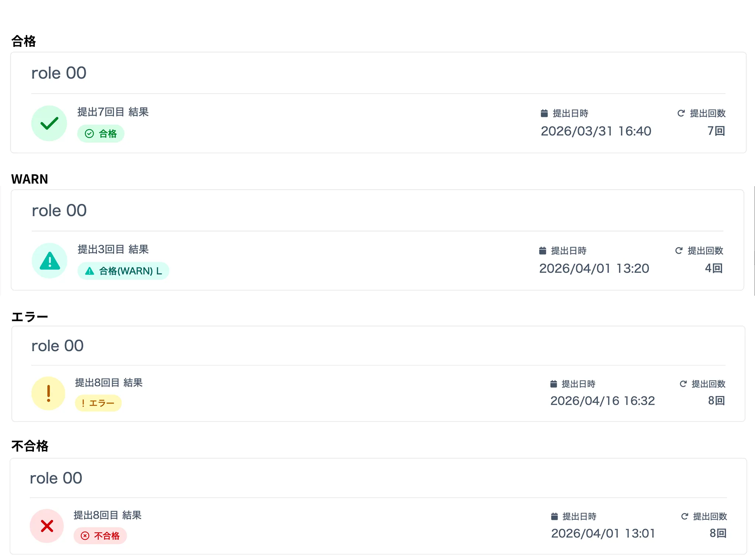Click the WARN section heading
Viewport: 755px width, 560px height.
click(29, 179)
